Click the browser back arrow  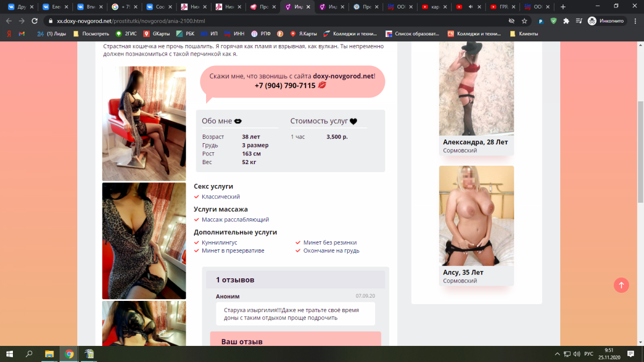tap(8, 21)
